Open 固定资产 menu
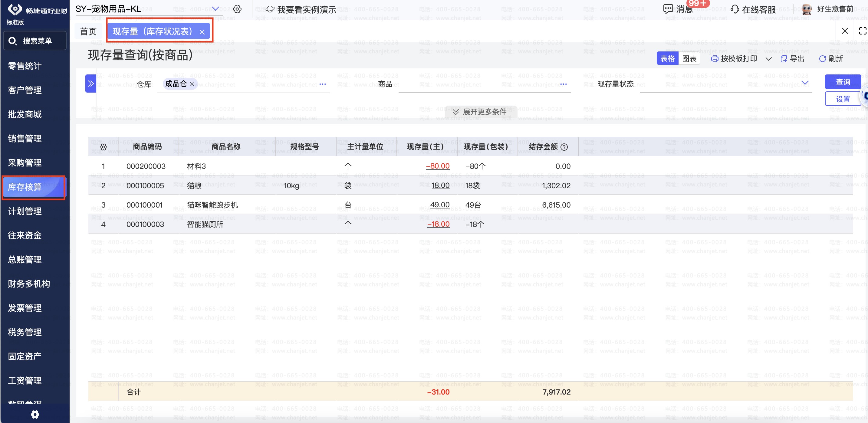Image resolution: width=868 pixels, height=423 pixels. pos(25,357)
